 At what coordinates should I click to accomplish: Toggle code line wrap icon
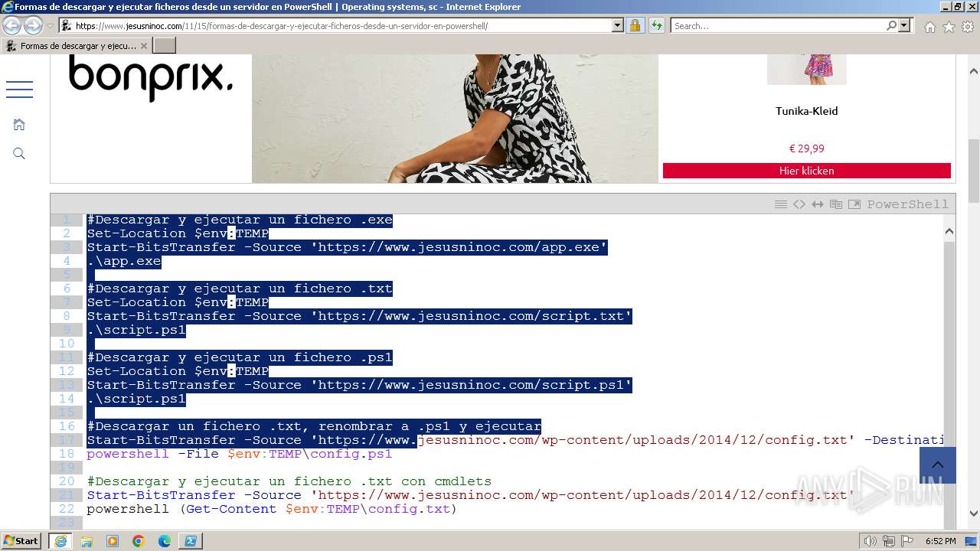pos(818,204)
